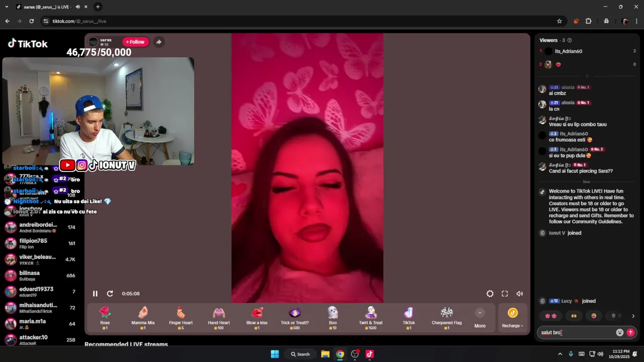Screen dimensions: 644x362
Task: Select eduard19373 in overlay list
Action: pyautogui.click(x=40, y=292)
